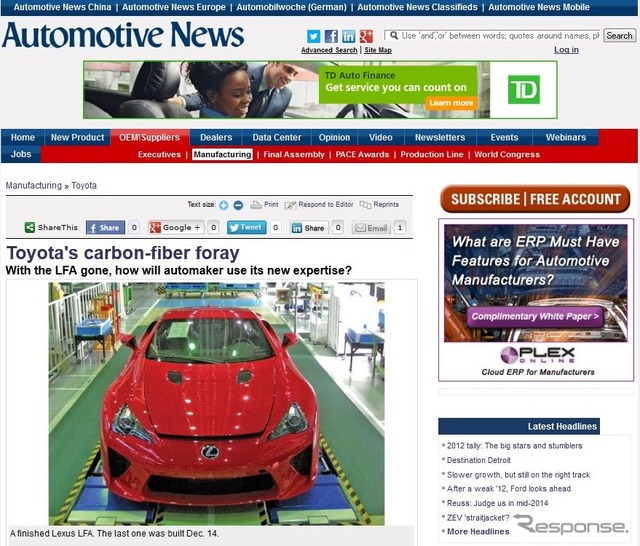
Task: Open the LinkedIn icon in header
Action: (349, 36)
